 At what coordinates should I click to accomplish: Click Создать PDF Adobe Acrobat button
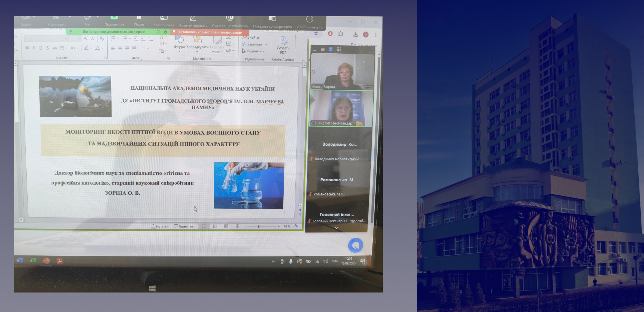(283, 45)
